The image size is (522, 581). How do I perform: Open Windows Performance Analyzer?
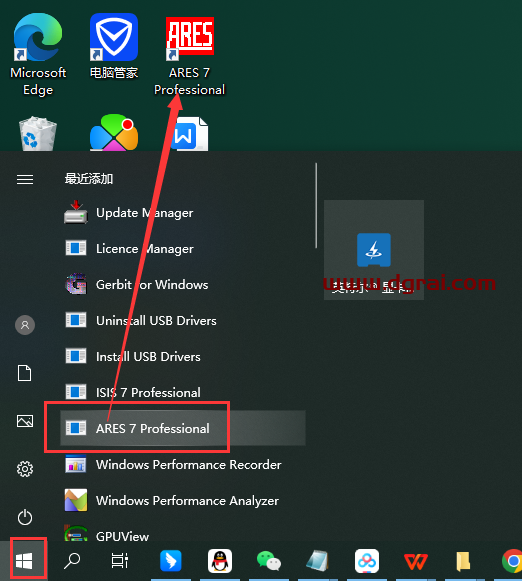pyautogui.click(x=183, y=500)
